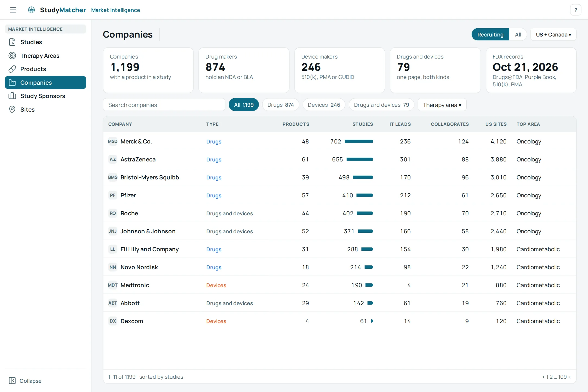The width and height of the screenshot is (588, 392).
Task: Focus the Search companies field
Action: point(164,105)
